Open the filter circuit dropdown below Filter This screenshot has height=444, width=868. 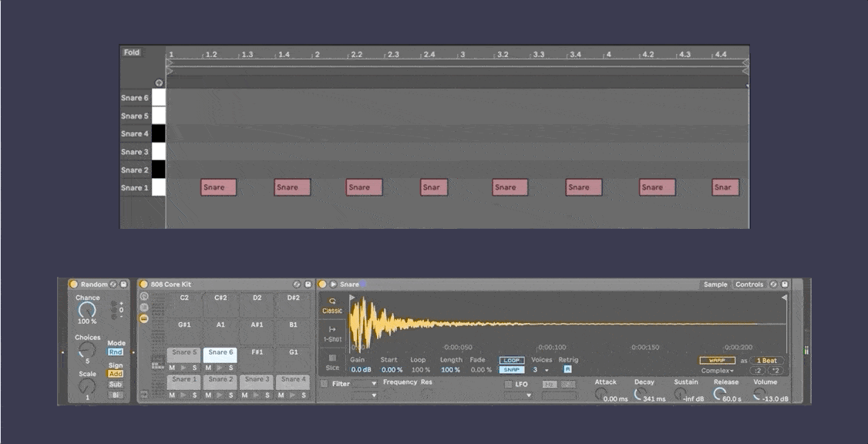365,395
